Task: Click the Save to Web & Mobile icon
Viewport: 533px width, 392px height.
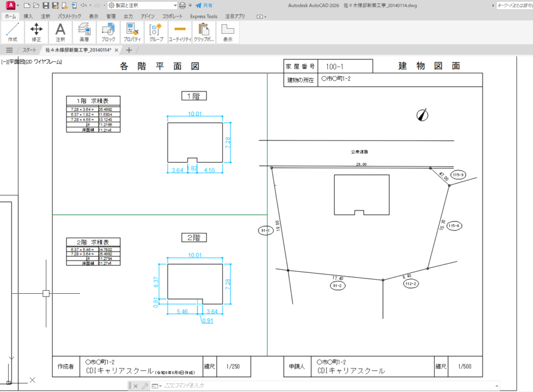Action: click(x=74, y=5)
